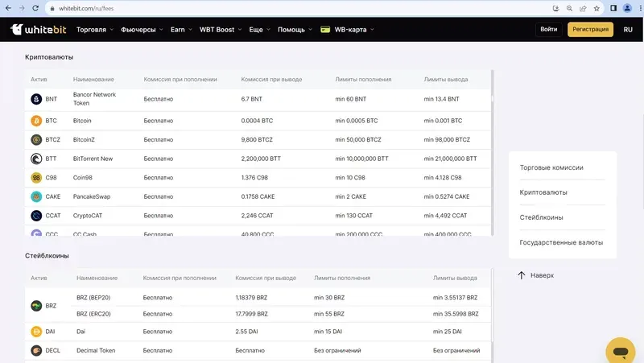Open browser zoom magnifier icon
Viewport: 644px width, 363px height.
(x=569, y=8)
